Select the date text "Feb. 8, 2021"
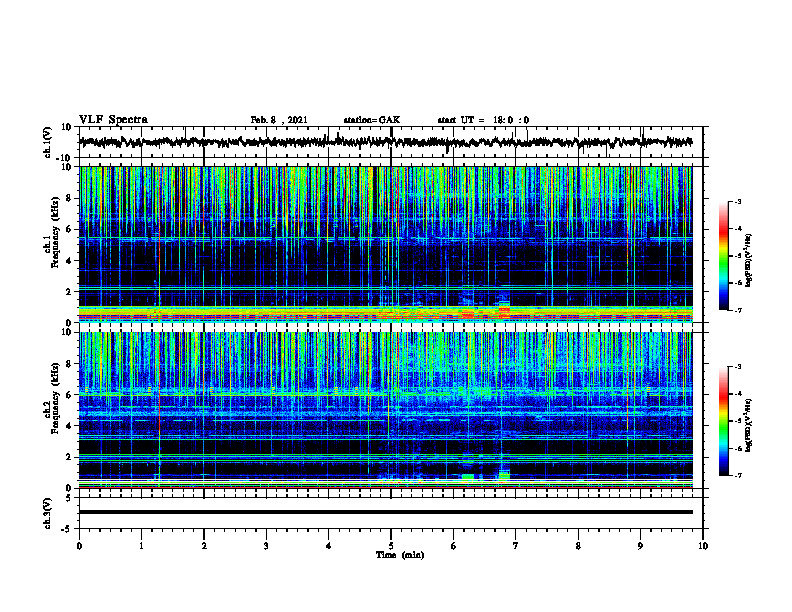This screenshot has height=612, width=792. [x=279, y=120]
